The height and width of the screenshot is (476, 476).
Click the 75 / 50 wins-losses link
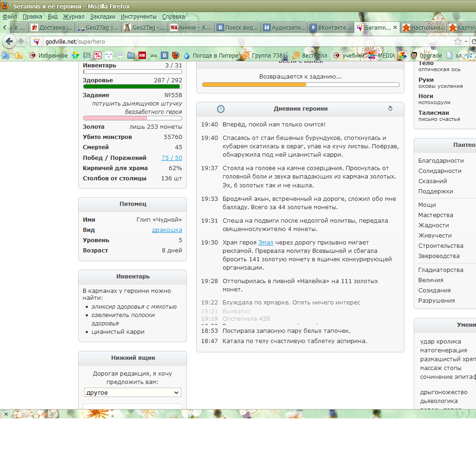(172, 158)
